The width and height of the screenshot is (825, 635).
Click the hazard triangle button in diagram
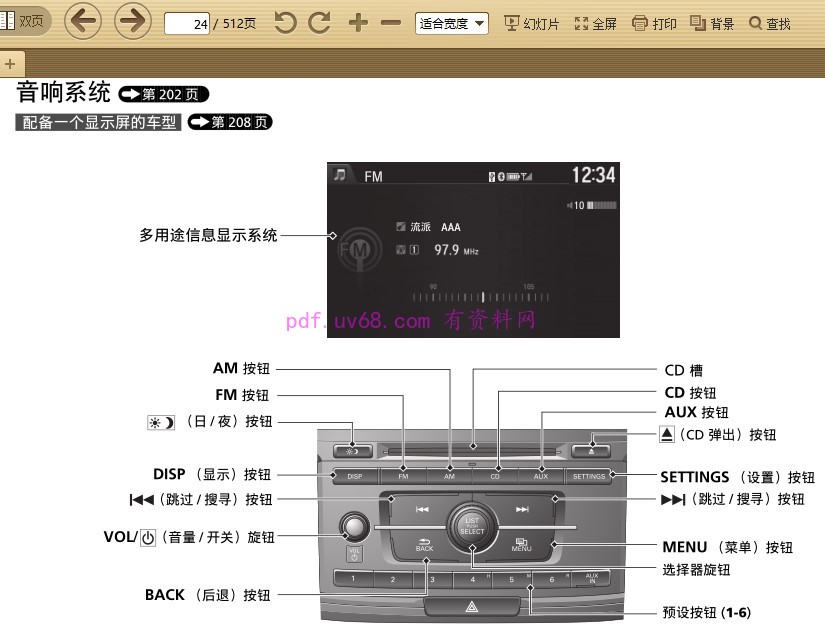(472, 605)
